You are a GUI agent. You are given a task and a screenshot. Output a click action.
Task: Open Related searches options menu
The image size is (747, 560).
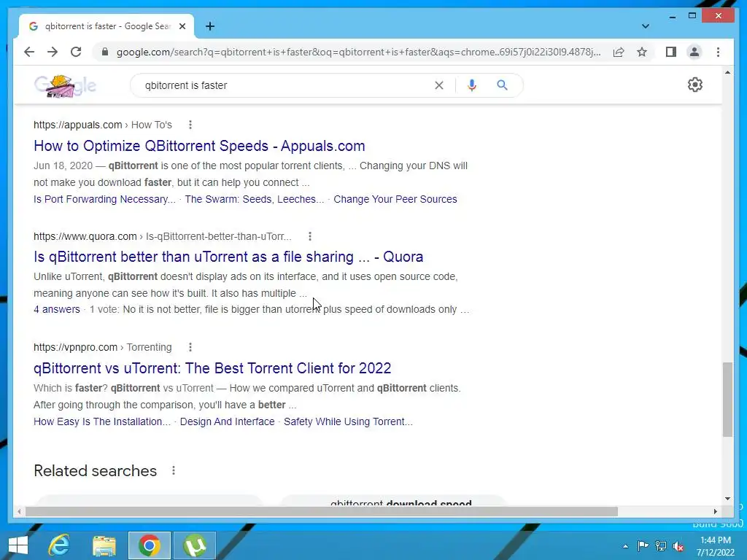pos(174,470)
